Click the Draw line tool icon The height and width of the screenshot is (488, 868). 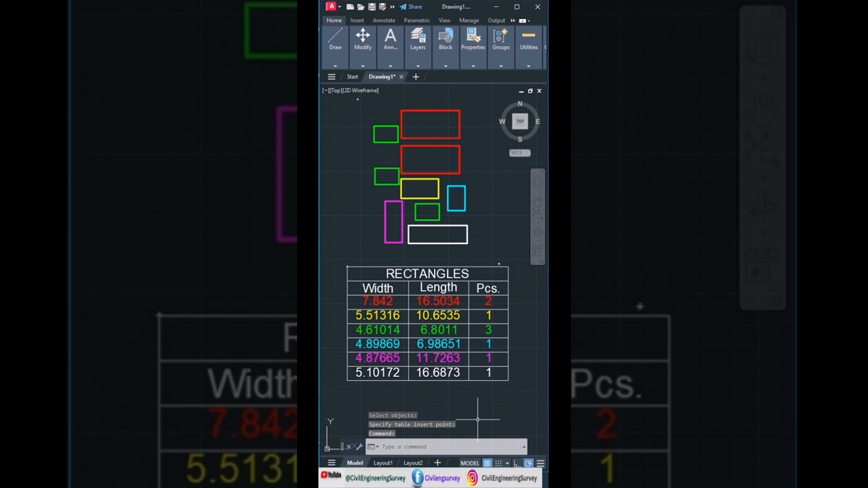(x=335, y=35)
